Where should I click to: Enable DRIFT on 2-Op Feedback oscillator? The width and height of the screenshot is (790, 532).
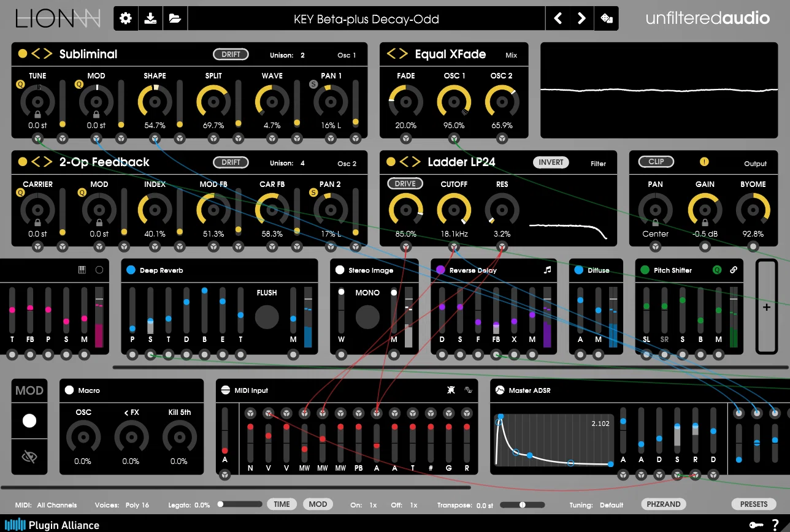tap(231, 162)
